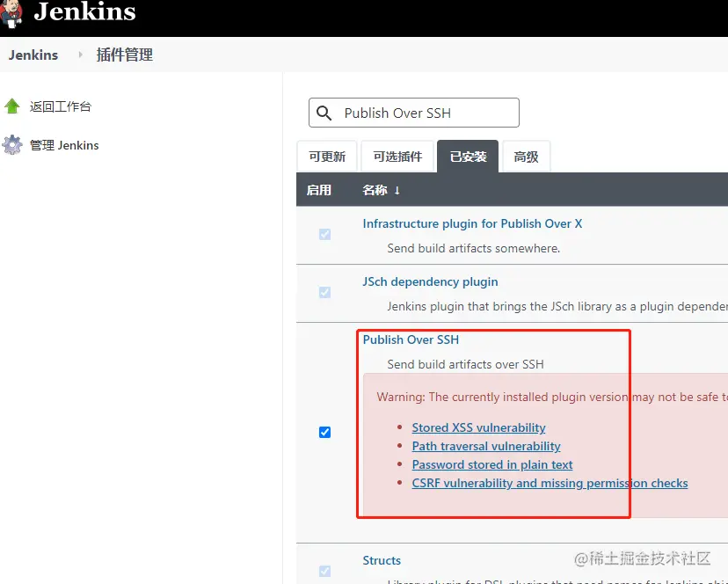The image size is (728, 584).
Task: Click the breadcrumb arrow separator after Jenkins
Action: (x=80, y=55)
